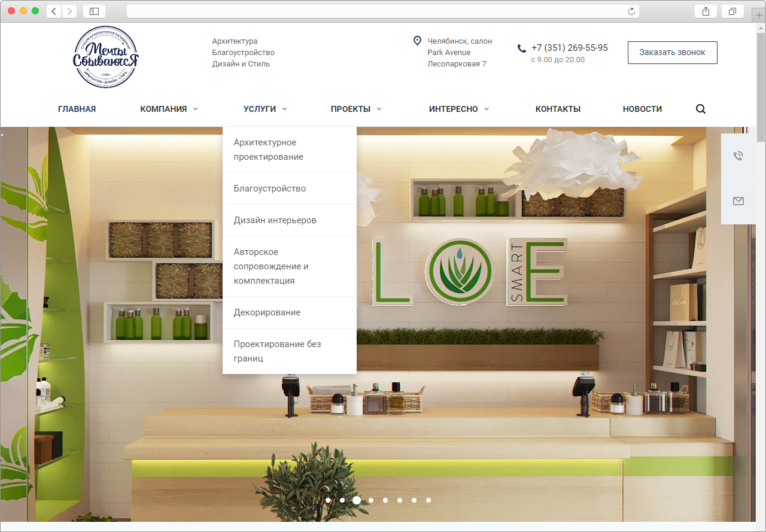Reload the page using refresh icon
Screen dimensions: 766x532
tap(631, 11)
